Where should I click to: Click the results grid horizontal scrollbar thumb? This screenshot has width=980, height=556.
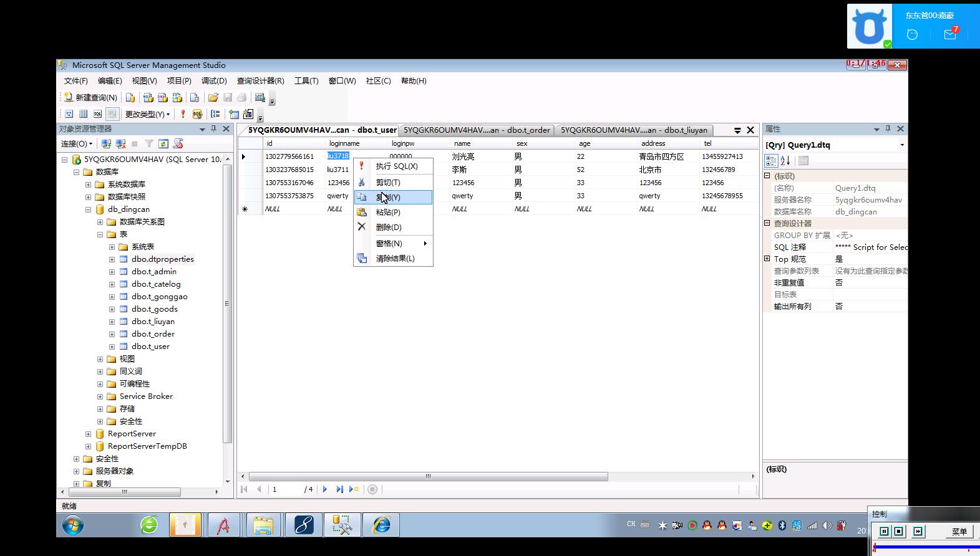coord(427,476)
